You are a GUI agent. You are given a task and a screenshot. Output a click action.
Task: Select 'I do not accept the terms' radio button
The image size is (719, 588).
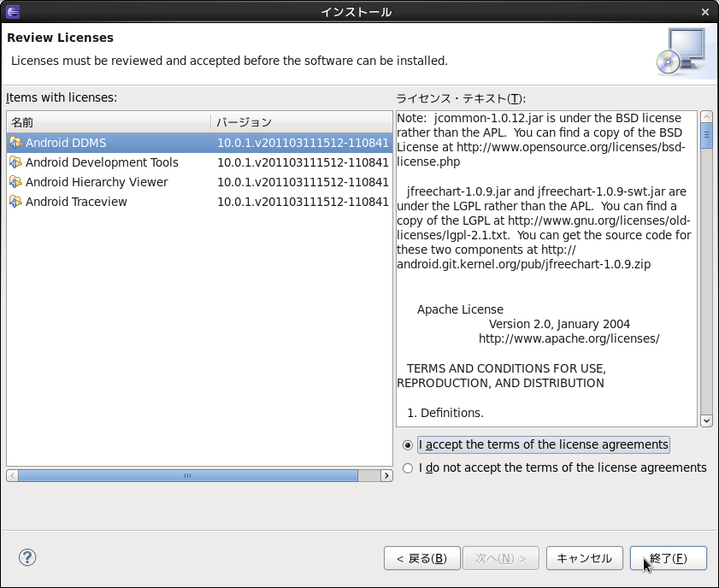point(408,468)
